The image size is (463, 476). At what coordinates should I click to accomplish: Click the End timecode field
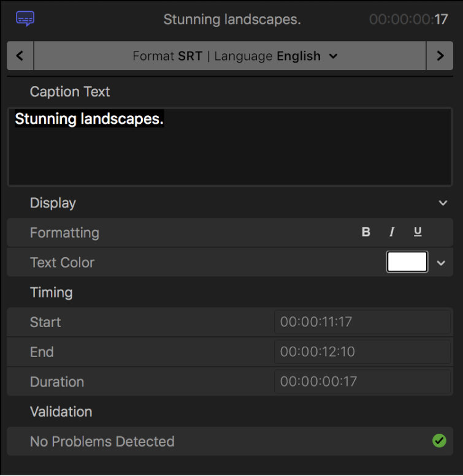pyautogui.click(x=362, y=352)
